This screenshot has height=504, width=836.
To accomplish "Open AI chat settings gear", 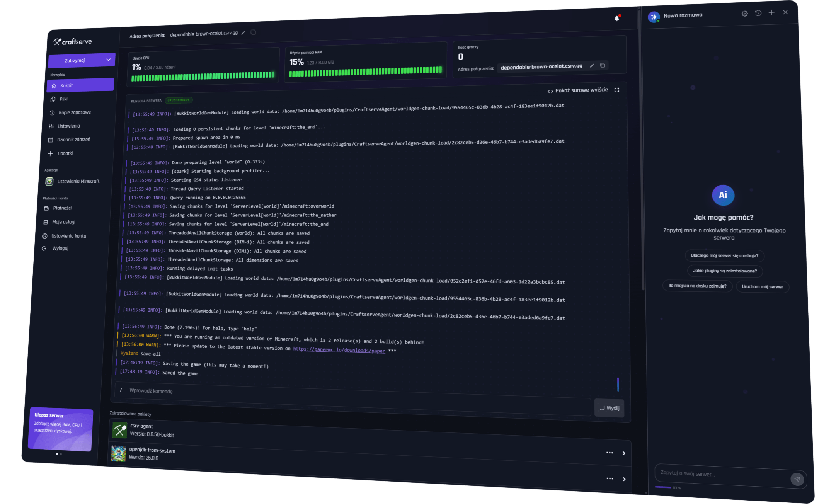I will (x=744, y=14).
